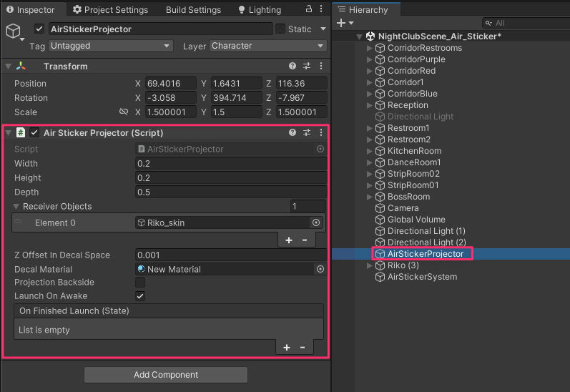
Task: Switch to the Project Settings tab
Action: click(111, 9)
